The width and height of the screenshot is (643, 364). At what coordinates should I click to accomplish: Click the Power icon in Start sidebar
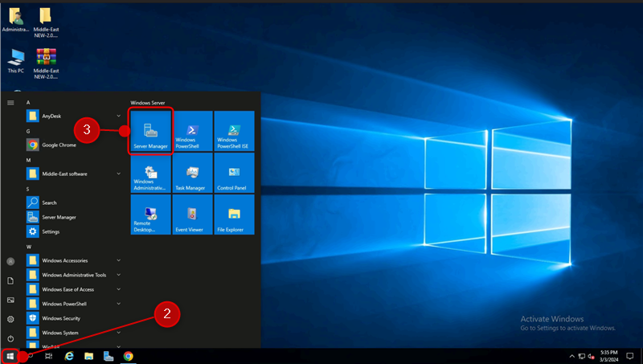10,338
